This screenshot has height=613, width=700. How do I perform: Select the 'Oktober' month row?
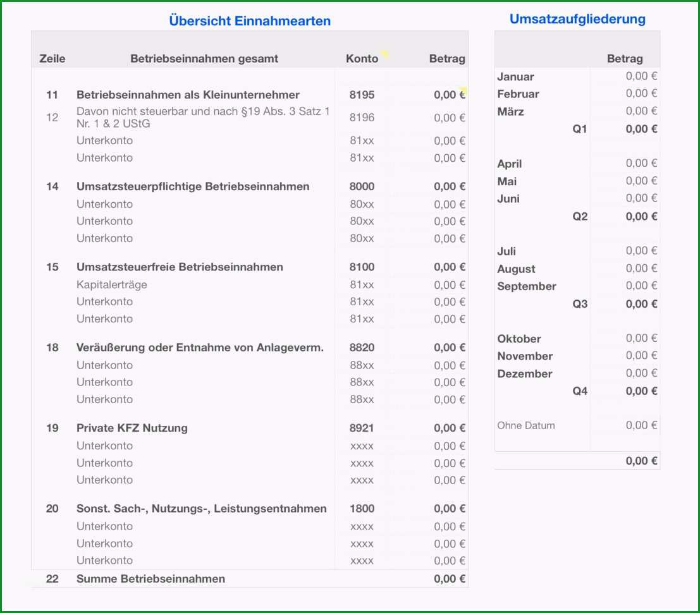coord(577,339)
